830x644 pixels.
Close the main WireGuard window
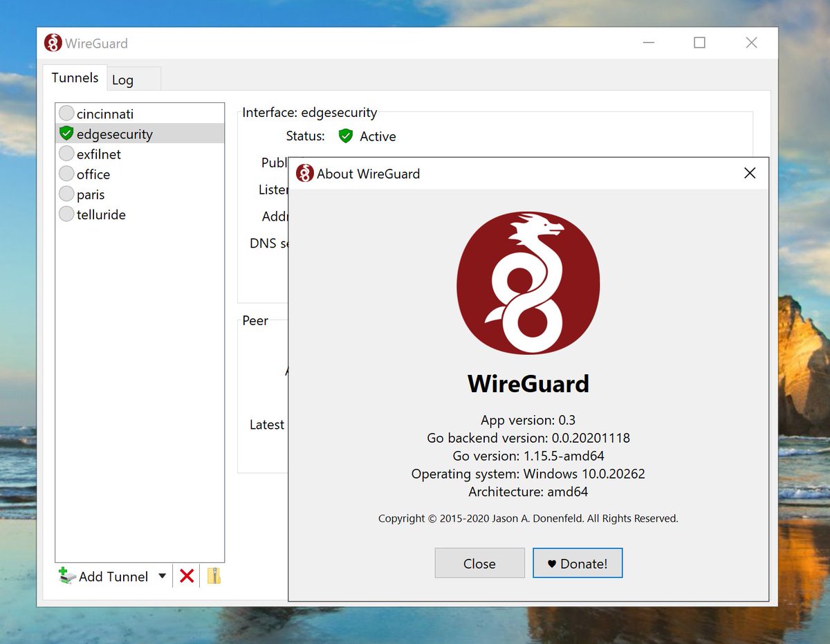(752, 43)
